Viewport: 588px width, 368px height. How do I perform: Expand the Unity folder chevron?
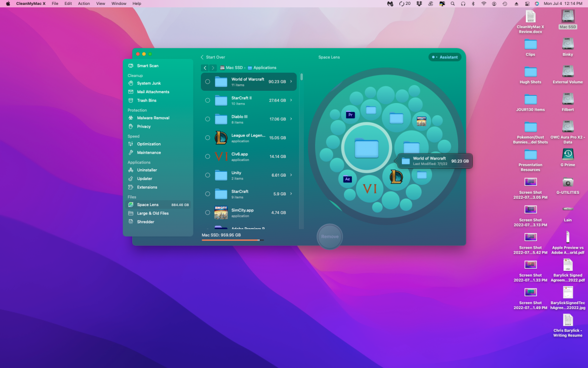pyautogui.click(x=291, y=175)
